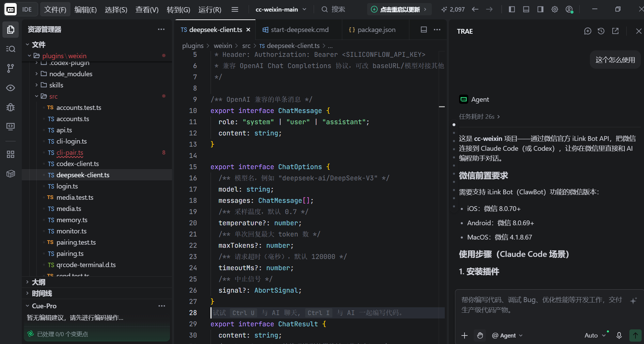This screenshot has height=344, width=644.
Task: Open the Auto model dropdown
Action: pyautogui.click(x=595, y=335)
